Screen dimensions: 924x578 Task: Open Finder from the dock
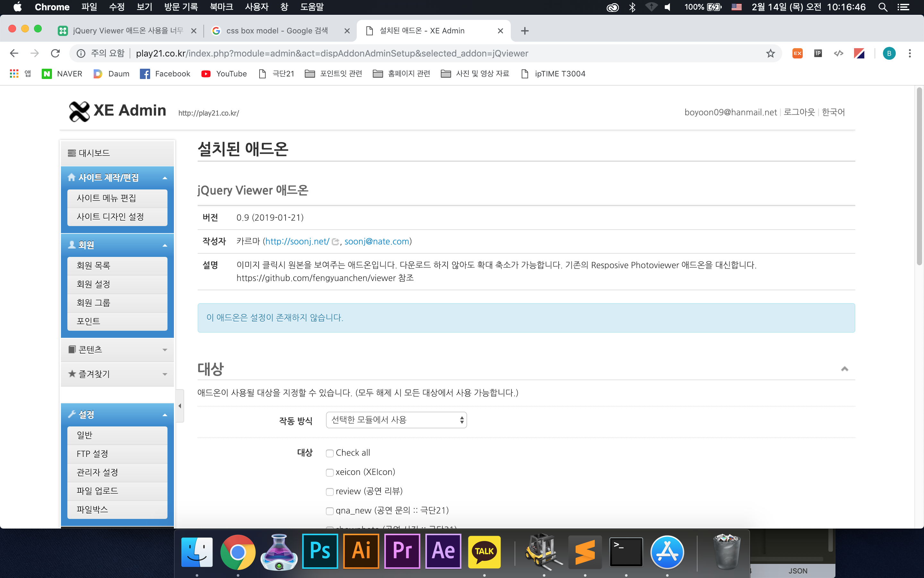click(x=197, y=552)
